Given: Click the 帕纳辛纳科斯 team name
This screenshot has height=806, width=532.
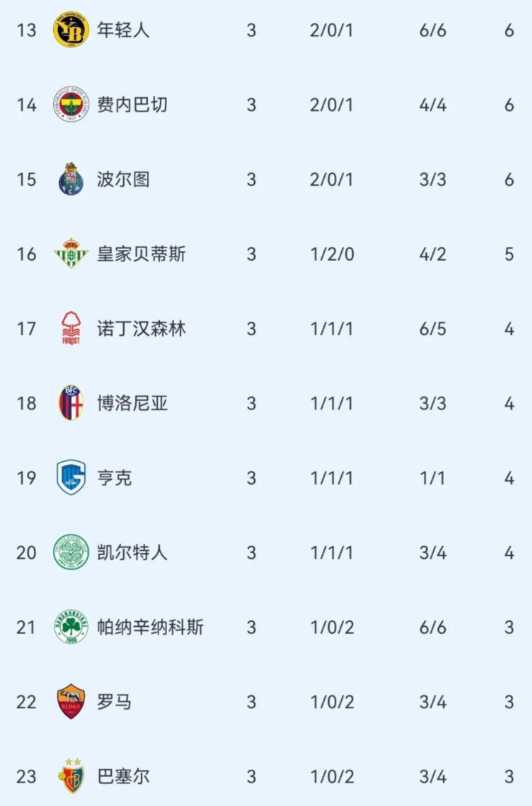Looking at the screenshot, I should click(x=150, y=627).
